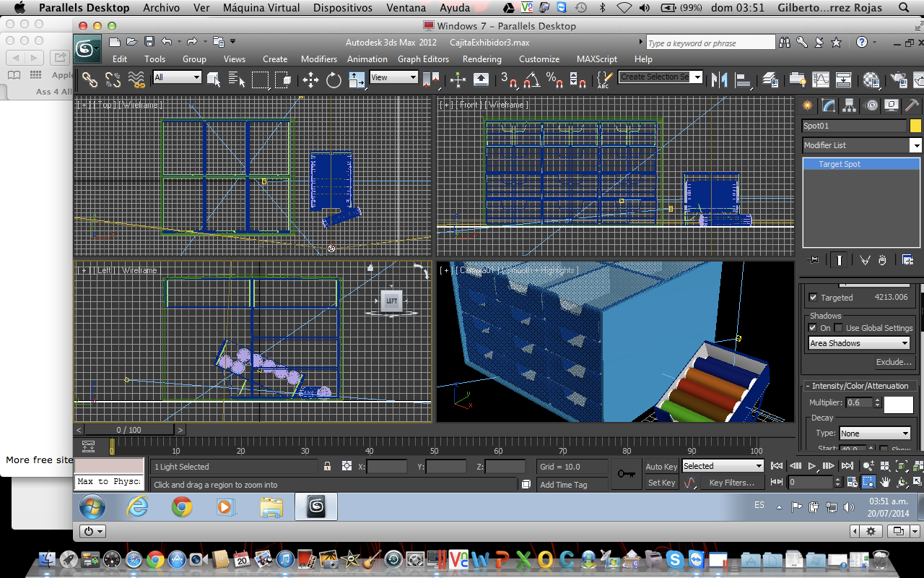This screenshot has height=578, width=924.
Task: Open the Schematic View icon
Action: pos(843,79)
